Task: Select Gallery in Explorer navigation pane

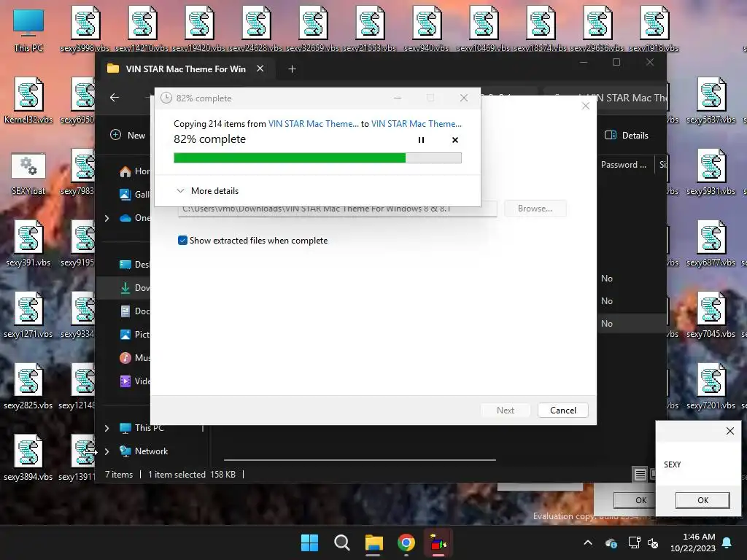Action: (x=134, y=194)
